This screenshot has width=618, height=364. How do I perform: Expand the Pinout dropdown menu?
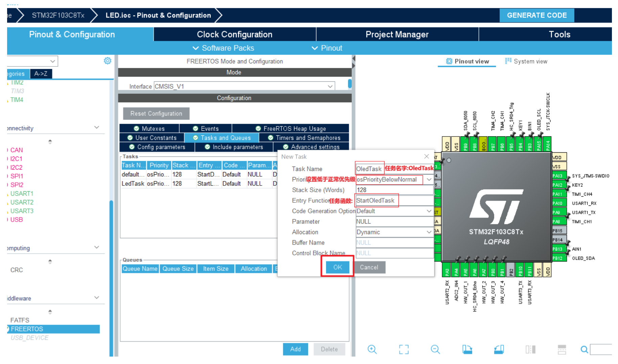tap(327, 48)
